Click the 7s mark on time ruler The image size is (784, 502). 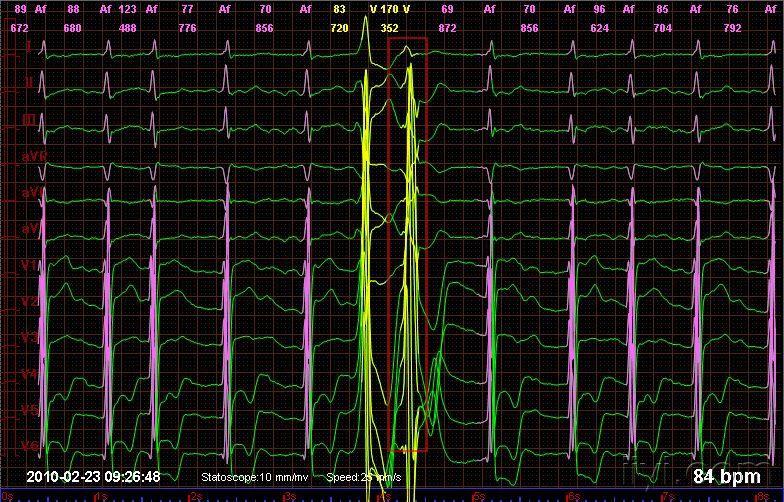pyautogui.click(x=668, y=498)
